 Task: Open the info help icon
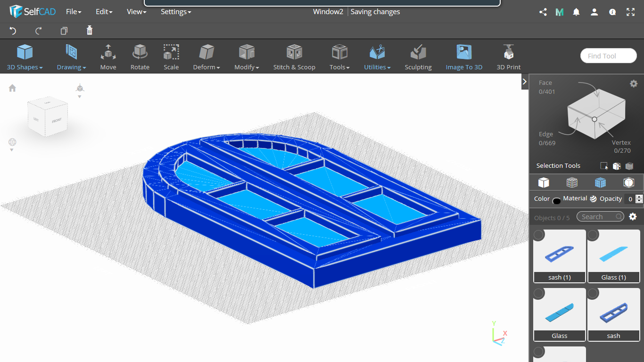point(612,12)
